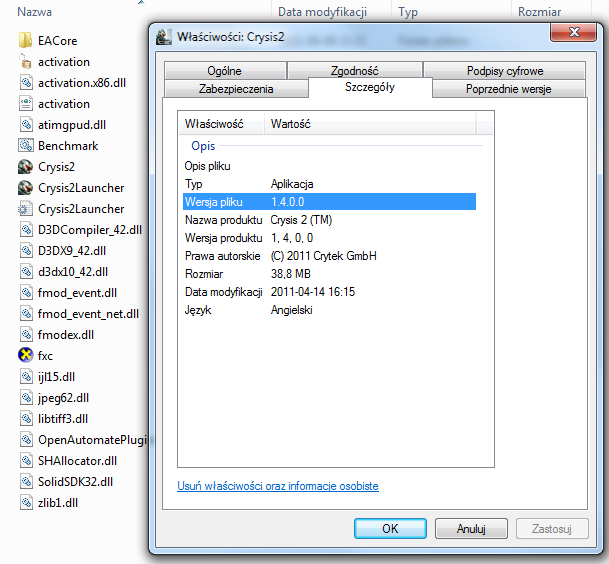The width and height of the screenshot is (609, 564).
Task: Select the activation.x86.dll file icon
Action: pos(25,82)
